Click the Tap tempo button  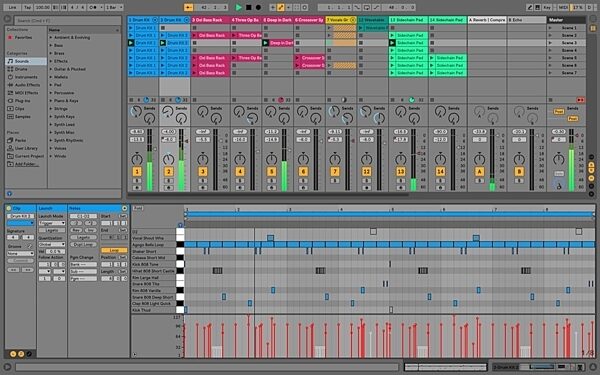click(28, 7)
